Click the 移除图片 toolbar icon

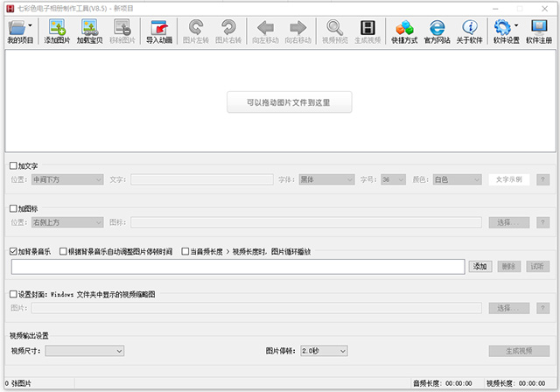pos(122,28)
